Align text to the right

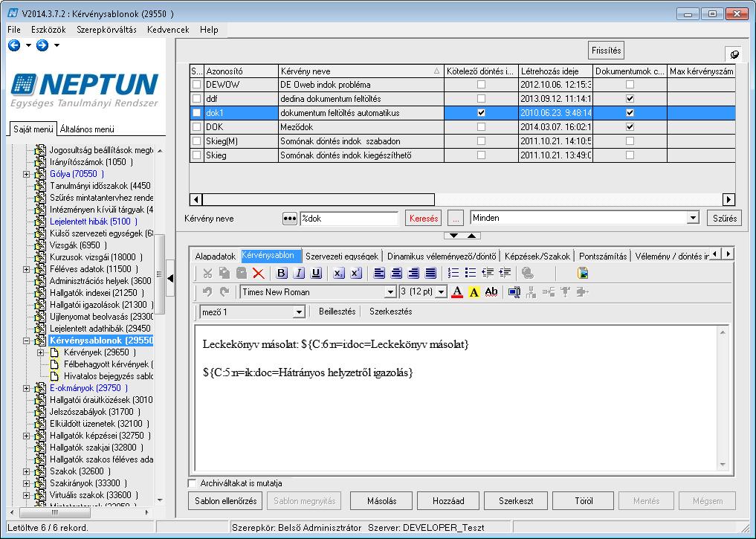413,274
